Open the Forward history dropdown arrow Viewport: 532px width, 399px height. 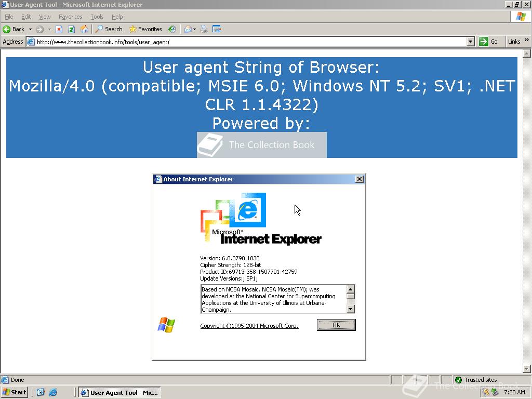click(x=49, y=30)
